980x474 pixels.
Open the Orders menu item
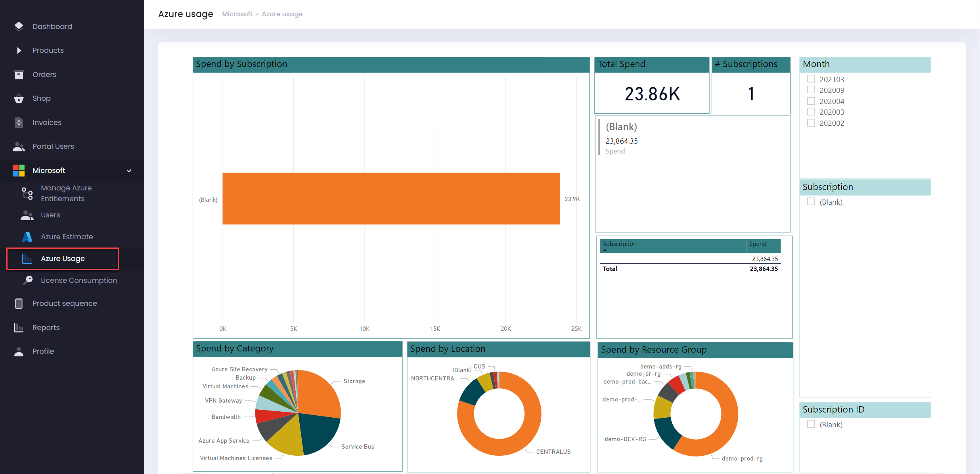tap(44, 75)
